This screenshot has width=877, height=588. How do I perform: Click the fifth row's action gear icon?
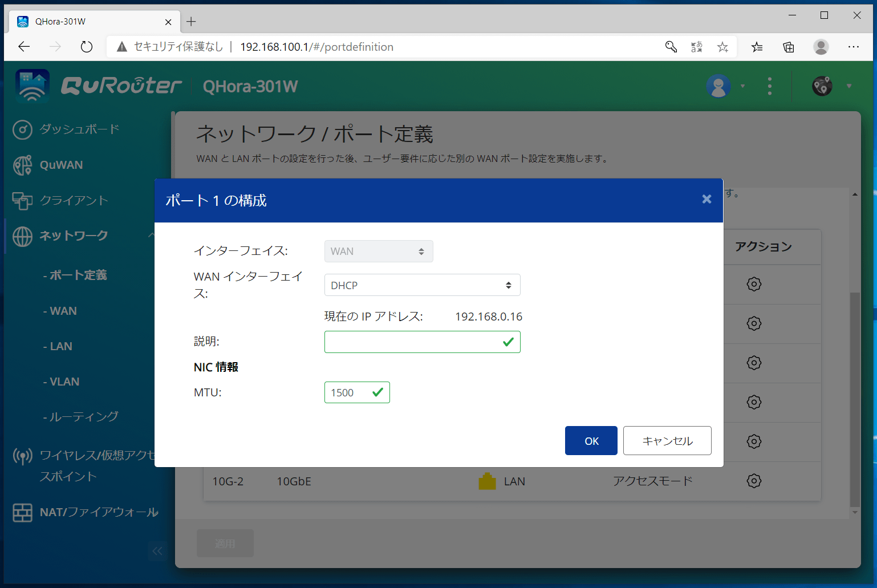click(754, 441)
